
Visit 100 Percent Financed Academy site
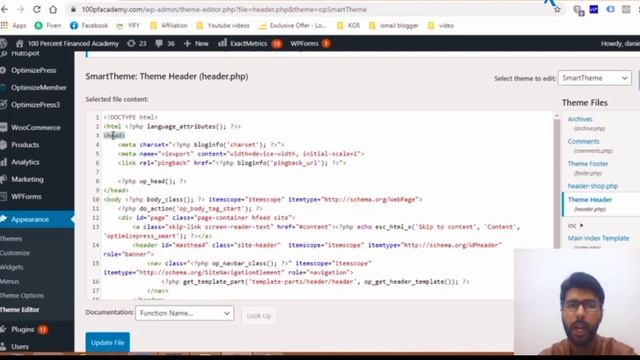coord(67,43)
